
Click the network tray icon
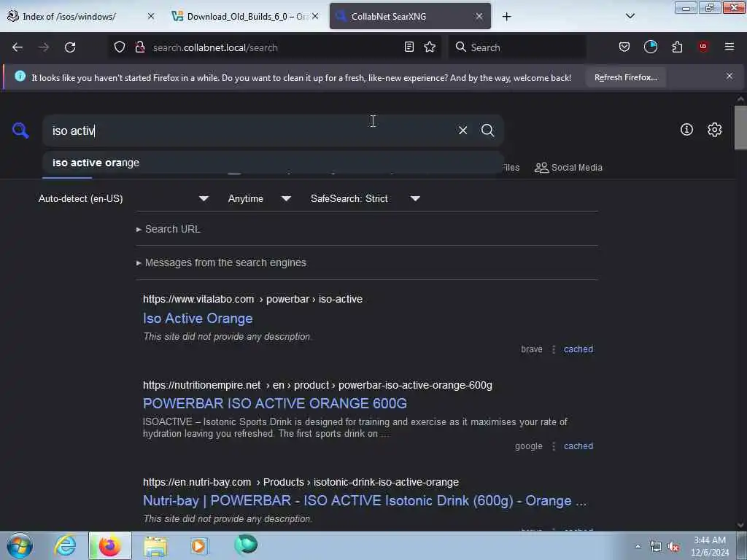tap(656, 547)
